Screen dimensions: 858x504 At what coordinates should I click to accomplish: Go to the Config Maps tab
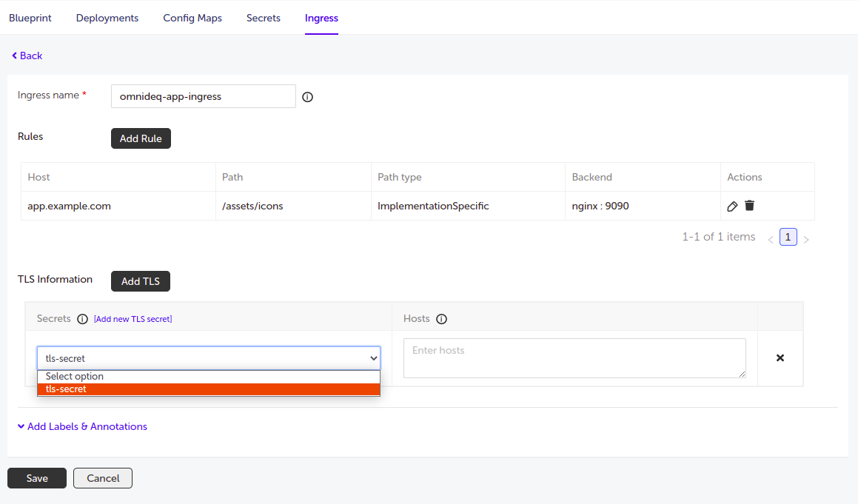click(192, 18)
